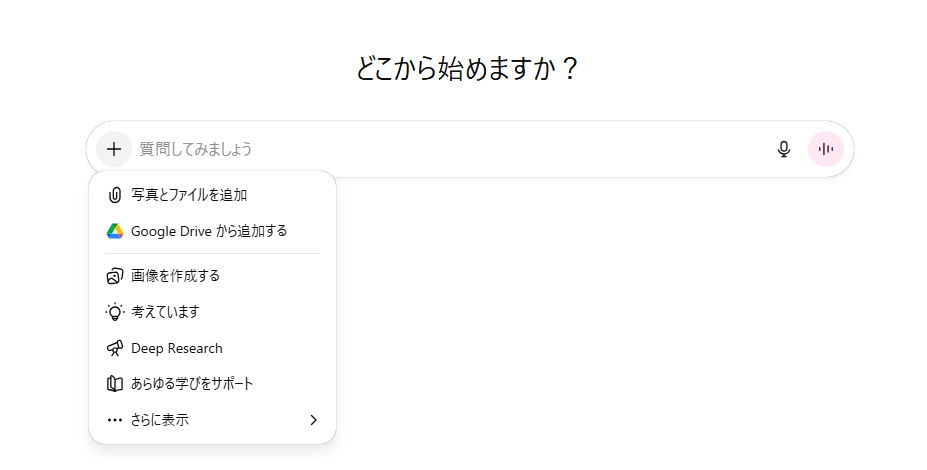
Task: Click the open book study icon
Action: click(114, 384)
